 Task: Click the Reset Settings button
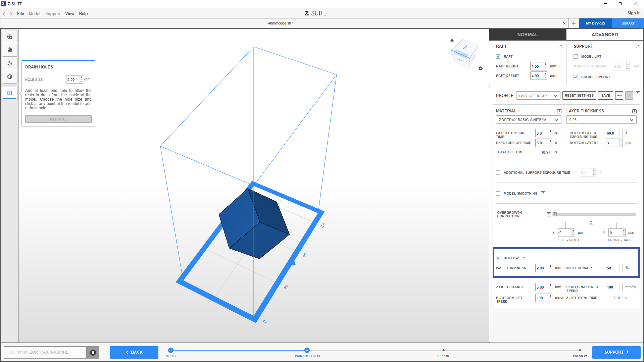pos(579,96)
